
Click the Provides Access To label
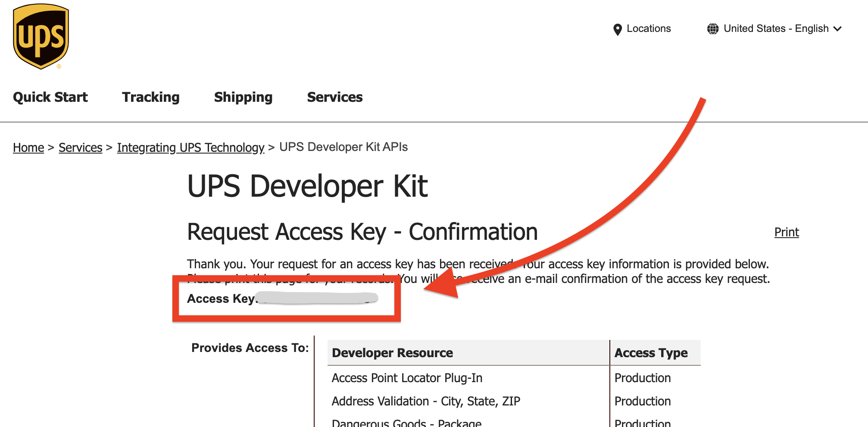tap(250, 348)
